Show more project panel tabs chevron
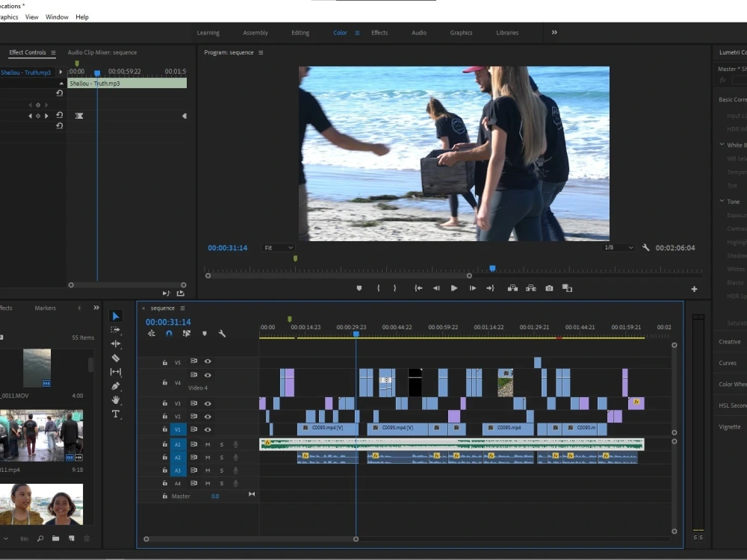 click(96, 308)
